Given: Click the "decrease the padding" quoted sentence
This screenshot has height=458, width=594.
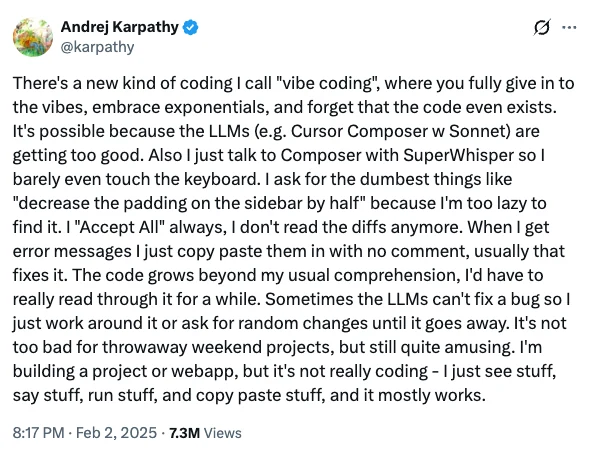Looking at the screenshot, I should tap(188, 203).
